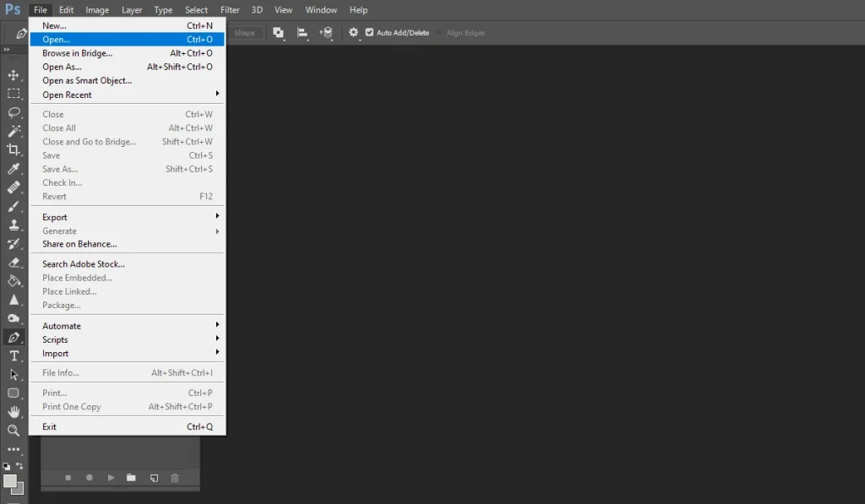Screen dimensions: 865x504
Task: Expand the Scripts submenu
Action: 127,339
